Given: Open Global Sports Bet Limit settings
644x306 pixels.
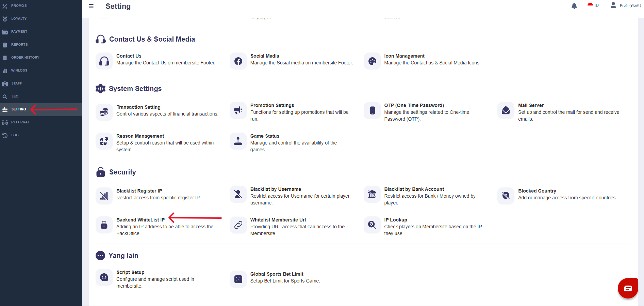Looking at the screenshot, I should 277,274.
